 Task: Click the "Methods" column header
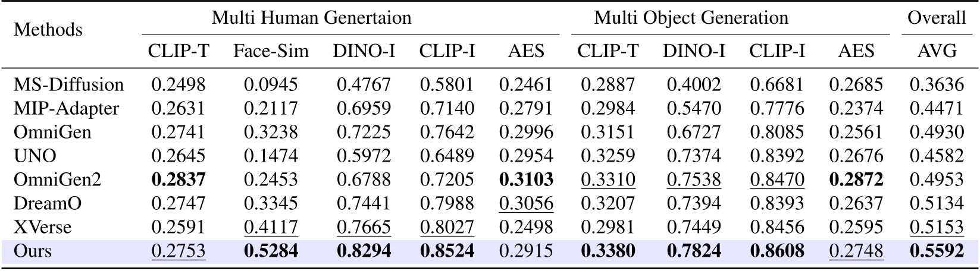point(48,30)
